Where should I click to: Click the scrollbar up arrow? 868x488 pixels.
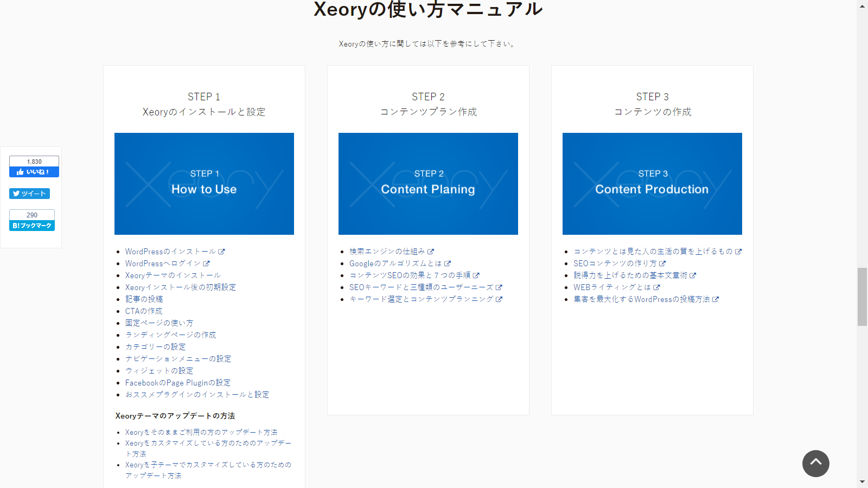863,5
